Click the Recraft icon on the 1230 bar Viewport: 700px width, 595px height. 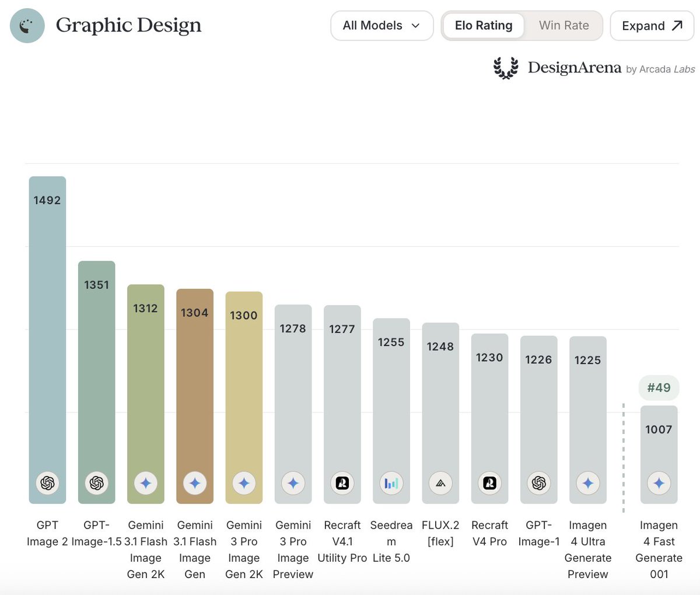tap(490, 483)
